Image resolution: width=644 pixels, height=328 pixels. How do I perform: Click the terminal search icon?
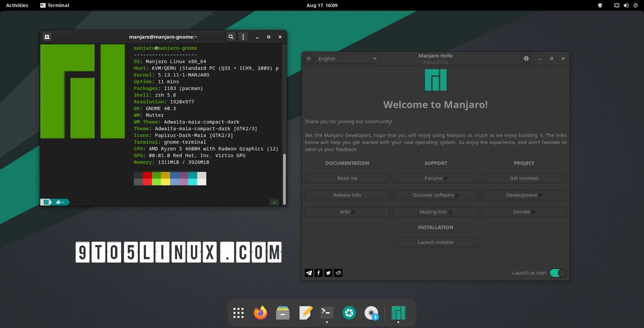click(x=231, y=37)
